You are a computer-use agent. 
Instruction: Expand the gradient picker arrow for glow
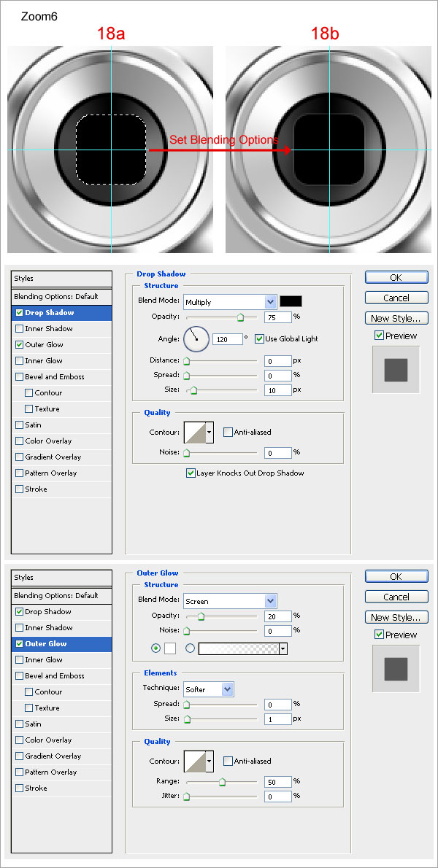(283, 648)
